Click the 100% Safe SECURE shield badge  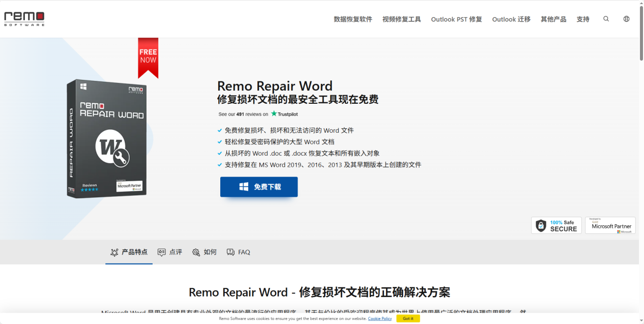[x=556, y=225]
